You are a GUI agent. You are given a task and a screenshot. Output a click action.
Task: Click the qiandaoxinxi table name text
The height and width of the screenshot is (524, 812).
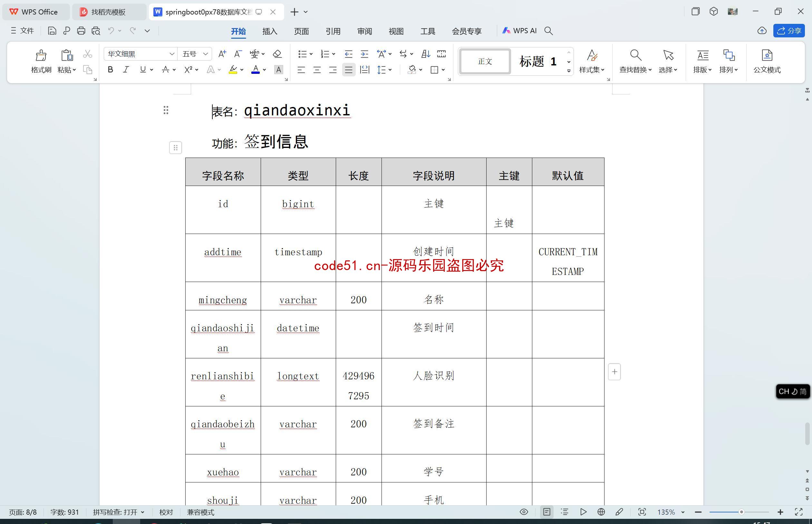click(297, 111)
